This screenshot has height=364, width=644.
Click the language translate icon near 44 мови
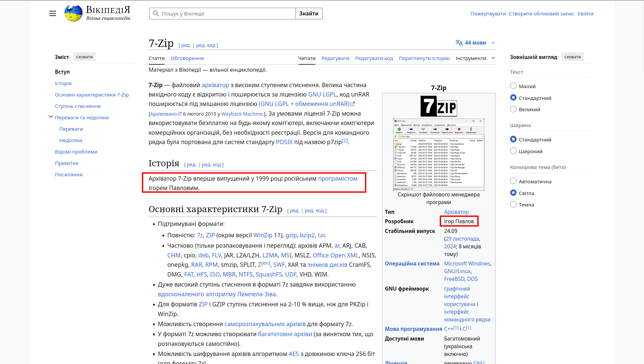tap(459, 43)
